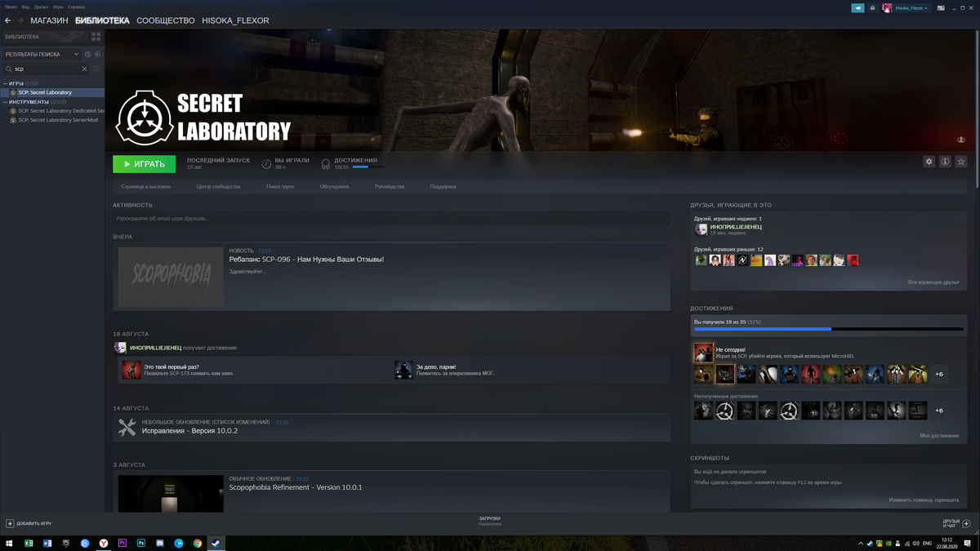
Task: Open the Вид menu
Action: [x=25, y=7]
